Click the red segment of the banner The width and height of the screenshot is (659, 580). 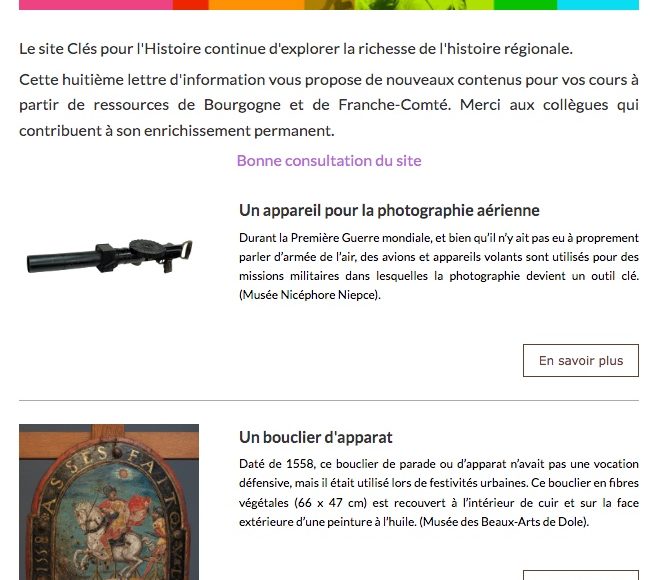[190, 5]
